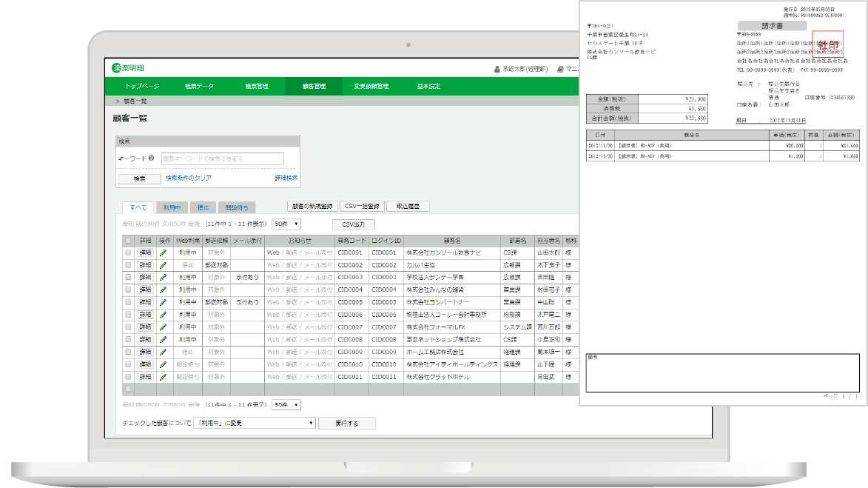Viewport: 868px width, 488px height.
Task: Switch to the 停止 tab
Action: (203, 207)
